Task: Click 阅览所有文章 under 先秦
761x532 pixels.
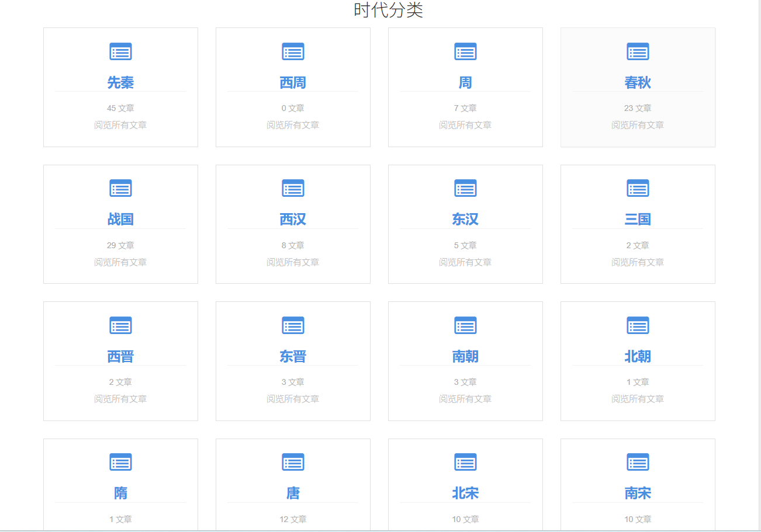Action: (x=120, y=125)
